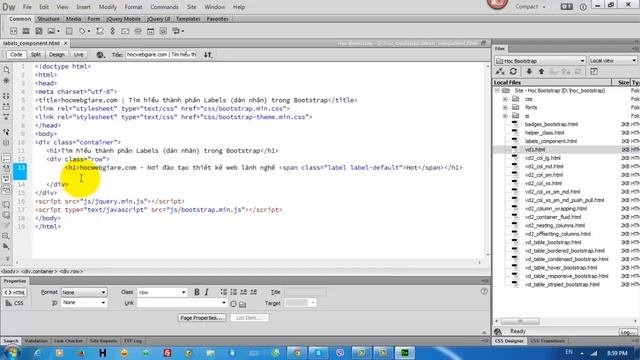
Task: Click the Open Documents icon in code toolbar
Action: pyautogui.click(x=6, y=70)
